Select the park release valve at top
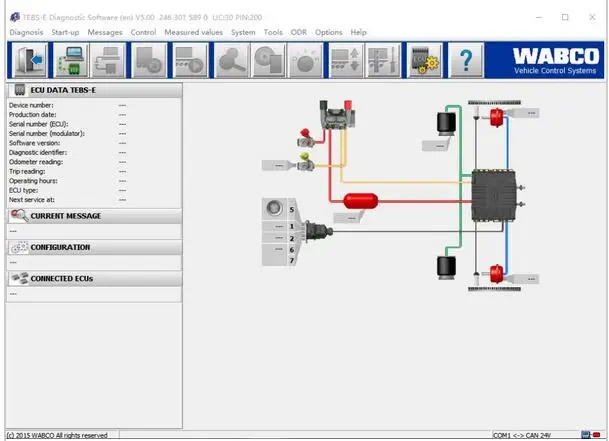The image size is (609, 441). pyautogui.click(x=337, y=114)
